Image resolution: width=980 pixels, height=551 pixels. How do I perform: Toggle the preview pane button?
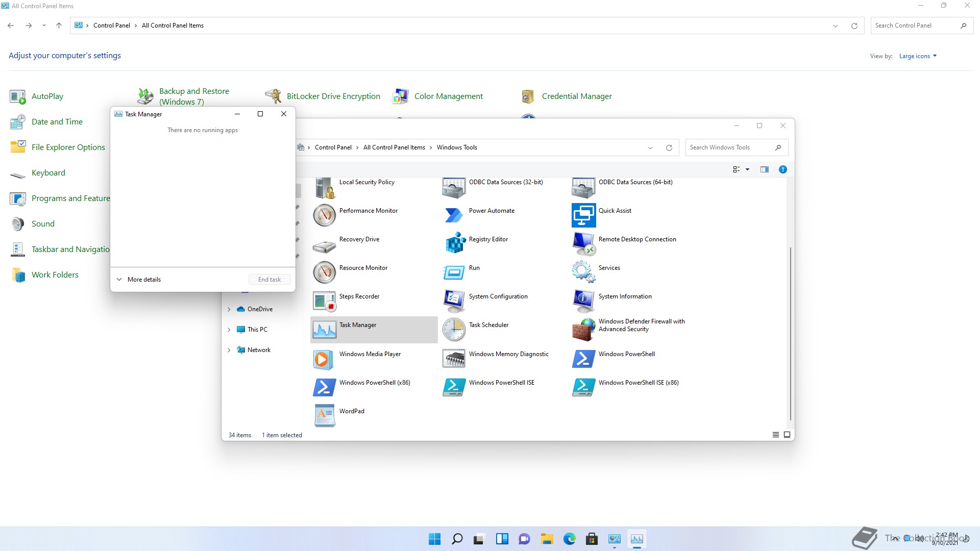click(x=764, y=169)
